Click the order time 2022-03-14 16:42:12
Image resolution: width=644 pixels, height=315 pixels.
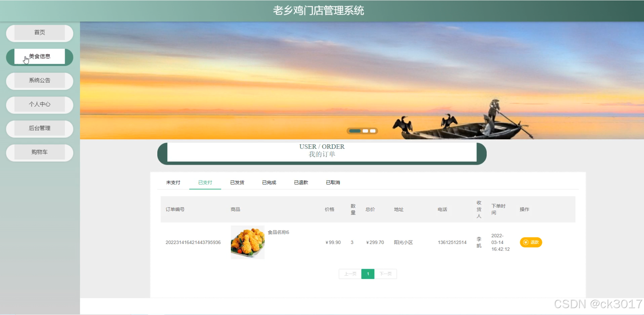tap(500, 242)
